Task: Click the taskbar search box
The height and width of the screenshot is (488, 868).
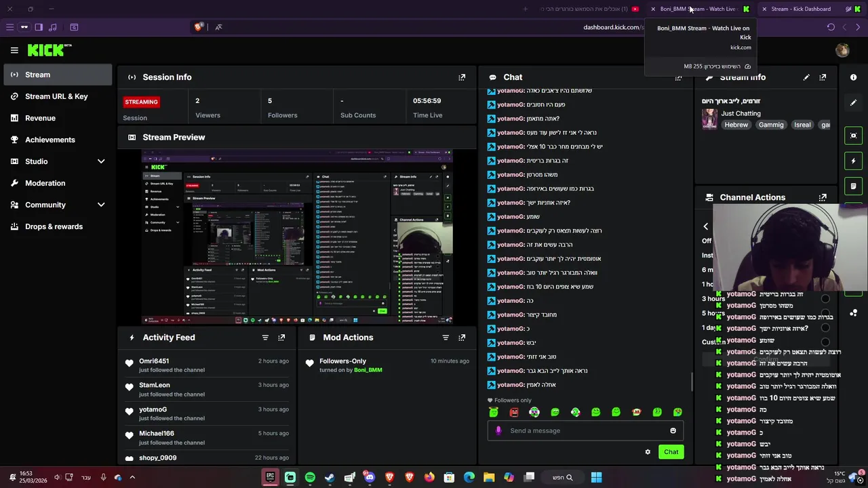Action: pos(562,477)
